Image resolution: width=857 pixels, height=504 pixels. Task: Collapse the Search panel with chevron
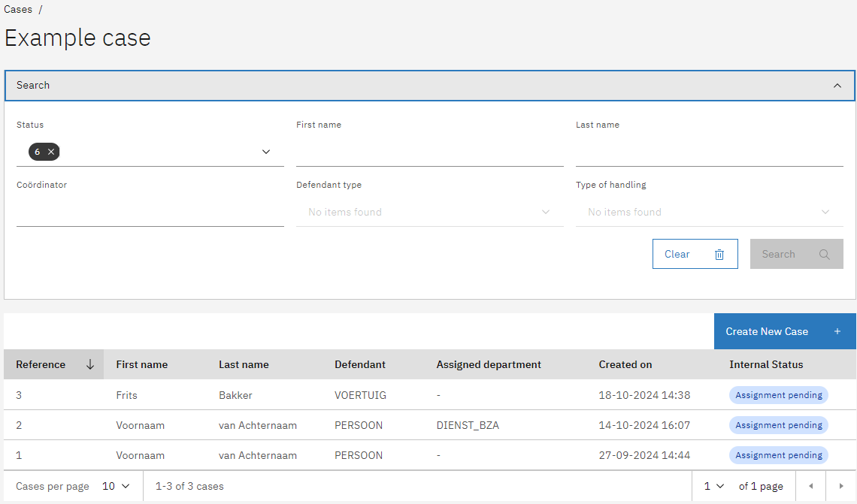pos(837,86)
